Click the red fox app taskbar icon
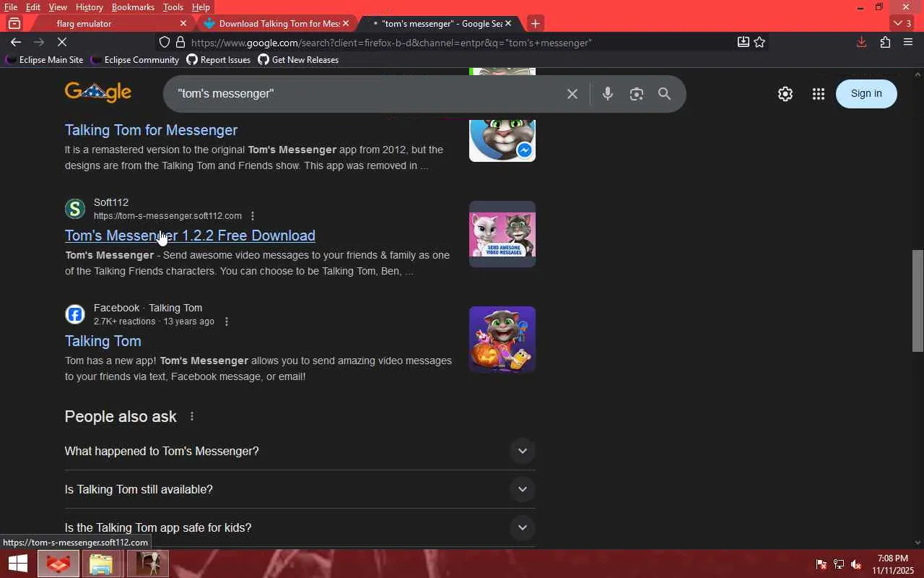 point(58,564)
